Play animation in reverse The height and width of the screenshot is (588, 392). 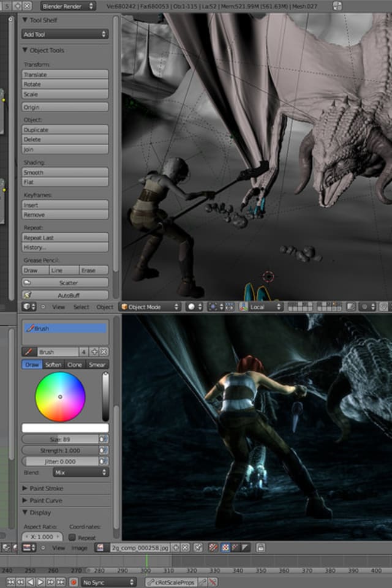[31, 582]
